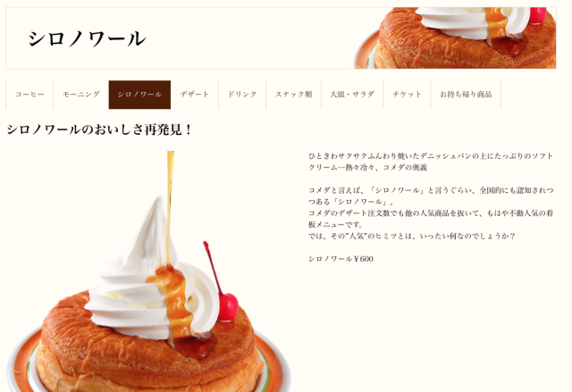Switch to the チケット tab
This screenshot has height=392, width=572.
408,95
